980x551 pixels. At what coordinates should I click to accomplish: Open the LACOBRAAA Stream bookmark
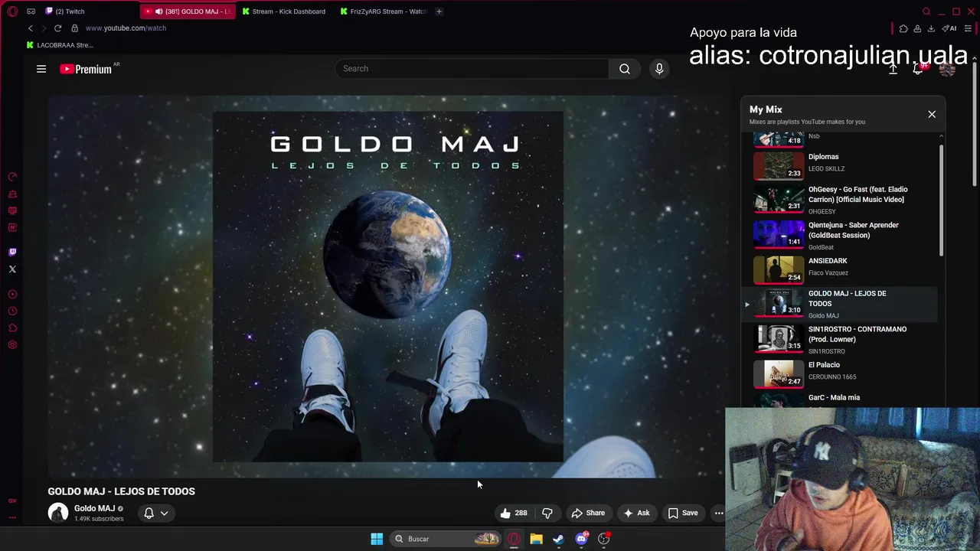(60, 45)
